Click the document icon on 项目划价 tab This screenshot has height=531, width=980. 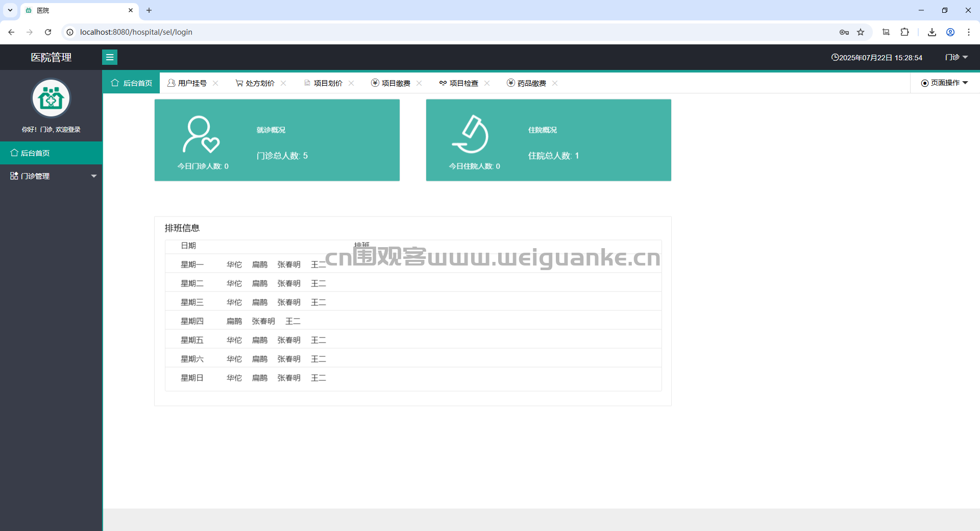[x=307, y=83]
